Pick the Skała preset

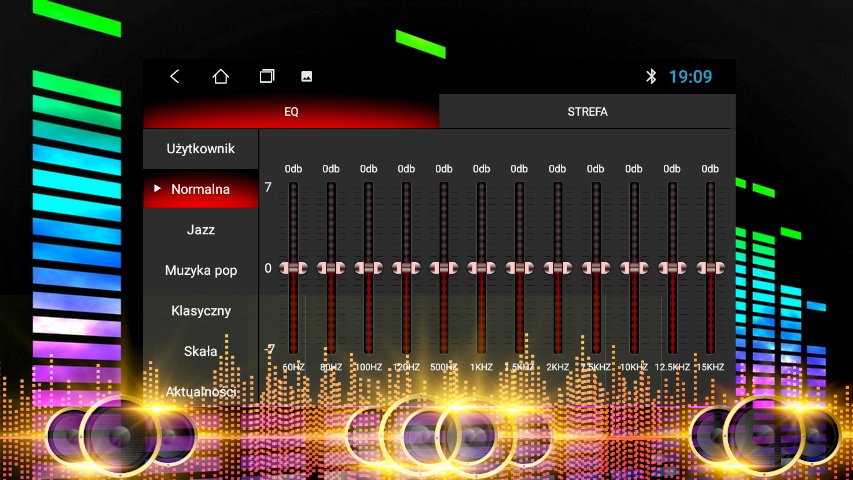pos(200,351)
